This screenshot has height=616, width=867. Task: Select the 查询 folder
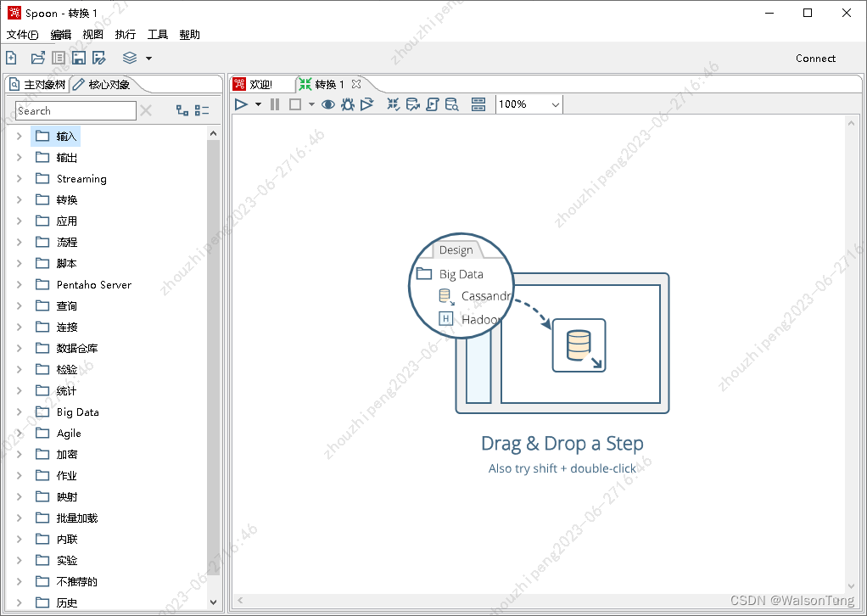(57, 305)
